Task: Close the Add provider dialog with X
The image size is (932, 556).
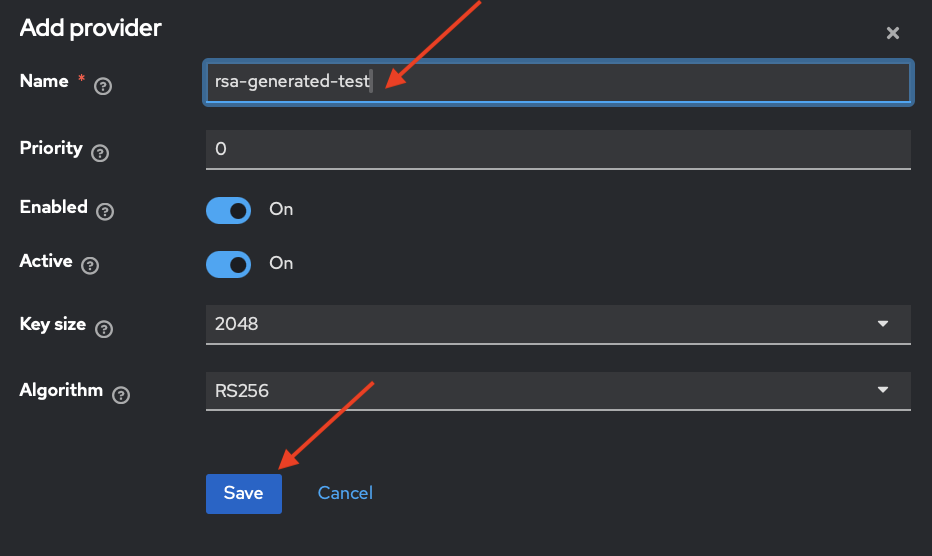Action: 893,33
